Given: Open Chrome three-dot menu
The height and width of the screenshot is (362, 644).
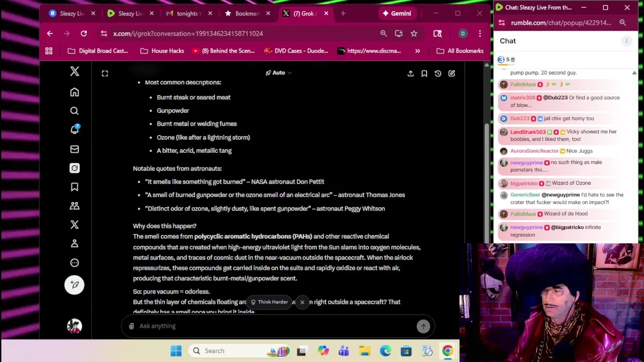Looking at the screenshot, I should coord(479,33).
